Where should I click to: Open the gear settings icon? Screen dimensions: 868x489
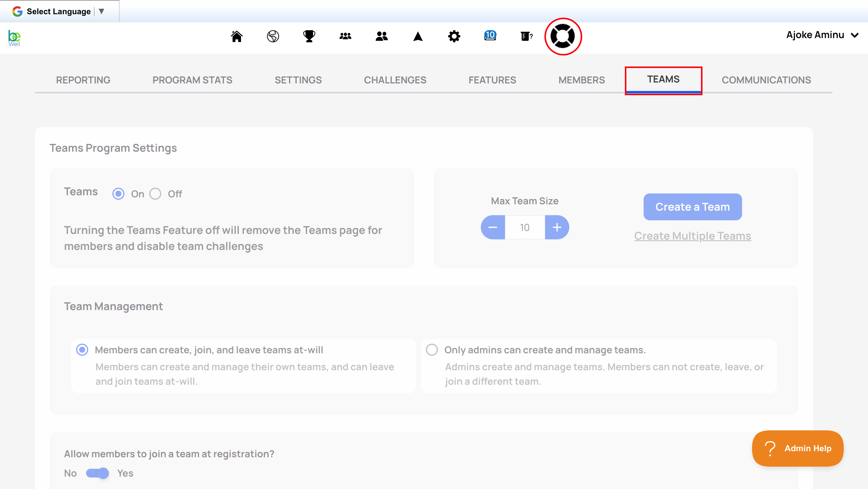click(x=454, y=36)
